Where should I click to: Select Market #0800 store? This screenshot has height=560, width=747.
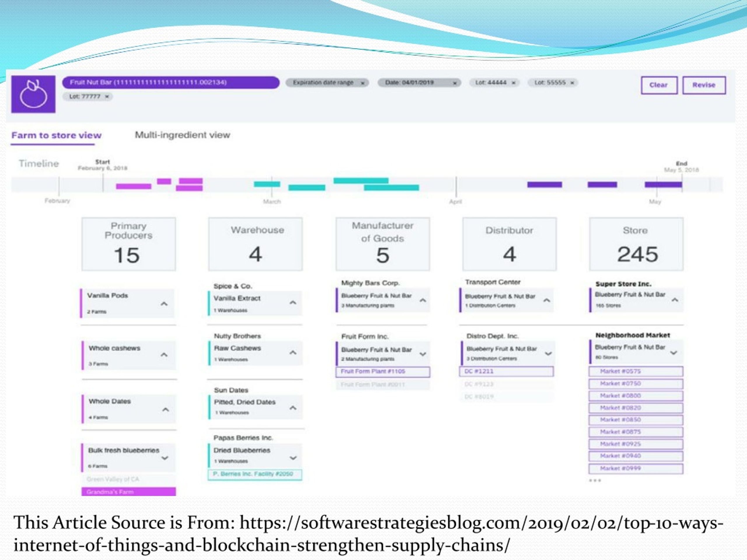(636, 396)
